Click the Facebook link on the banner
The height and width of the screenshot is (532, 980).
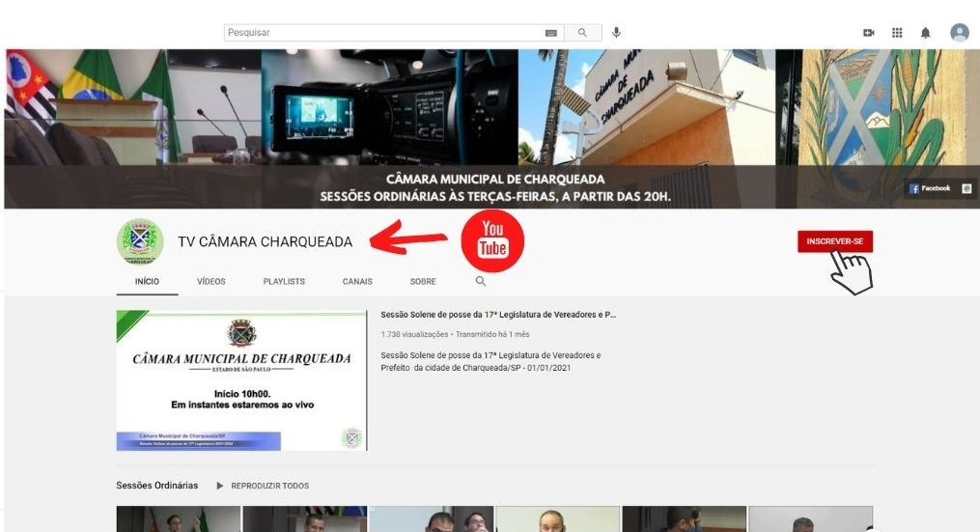(x=930, y=188)
